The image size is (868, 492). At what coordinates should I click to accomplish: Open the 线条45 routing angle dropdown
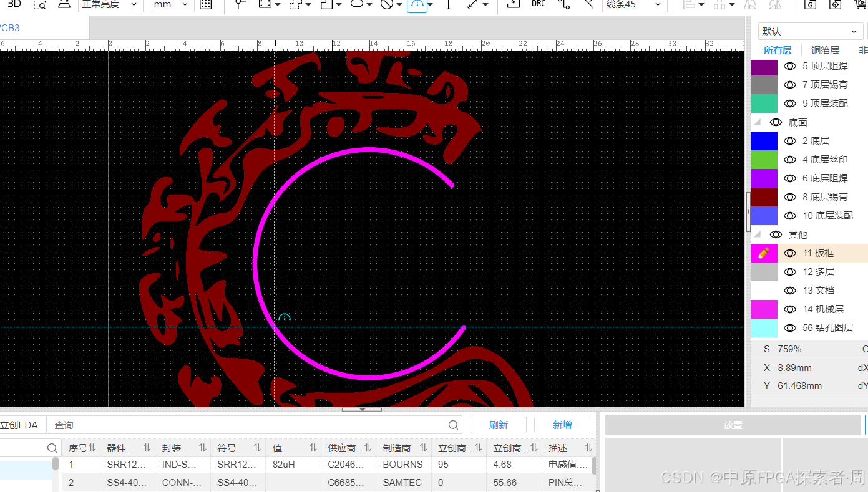click(x=635, y=4)
